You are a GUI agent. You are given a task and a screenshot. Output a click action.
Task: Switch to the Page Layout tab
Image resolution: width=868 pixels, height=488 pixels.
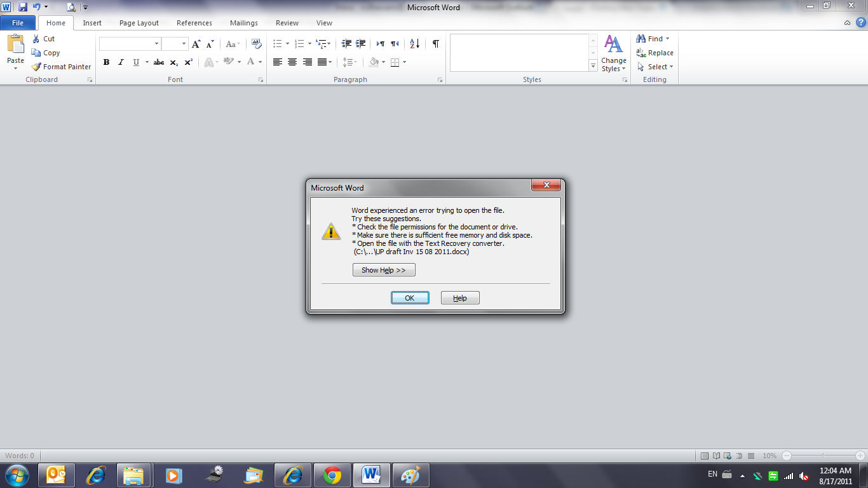(139, 23)
